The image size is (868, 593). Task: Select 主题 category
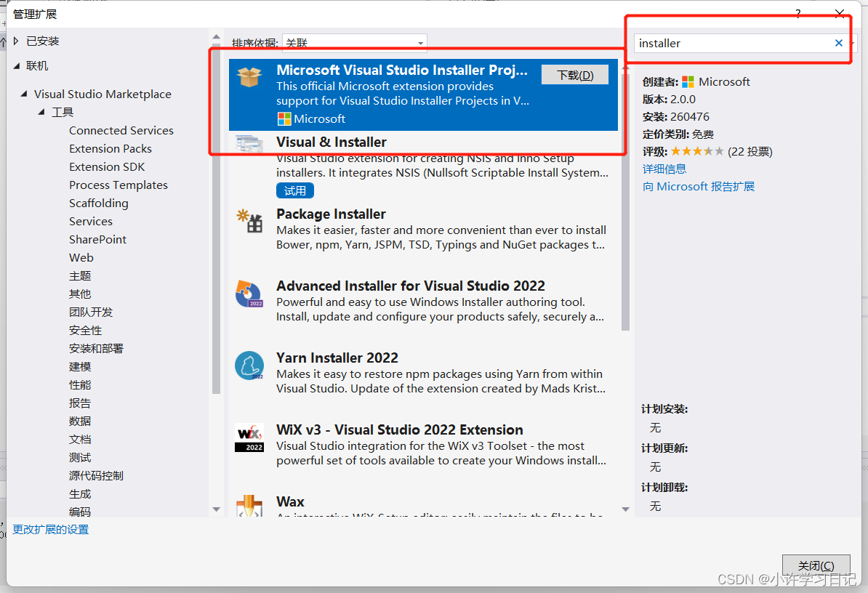click(x=80, y=276)
